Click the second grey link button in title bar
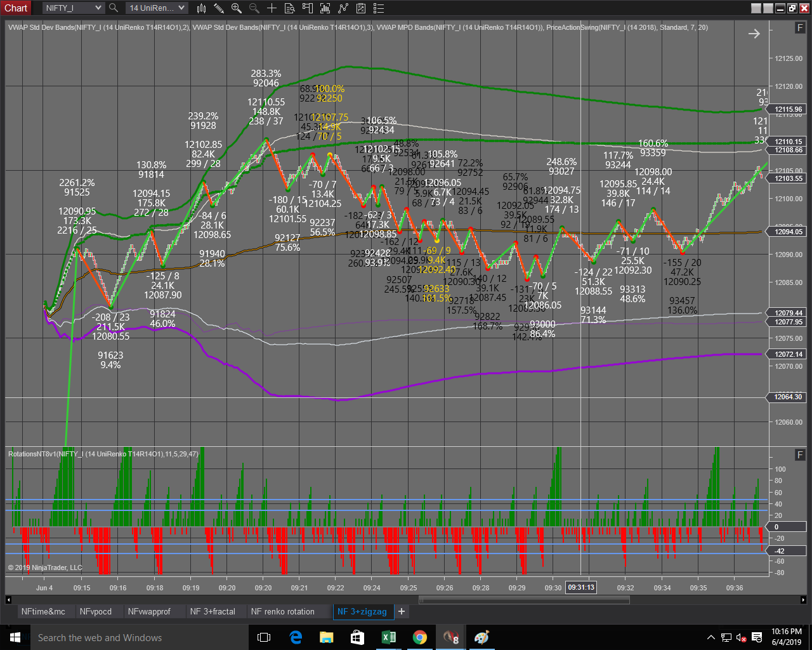 768,8
